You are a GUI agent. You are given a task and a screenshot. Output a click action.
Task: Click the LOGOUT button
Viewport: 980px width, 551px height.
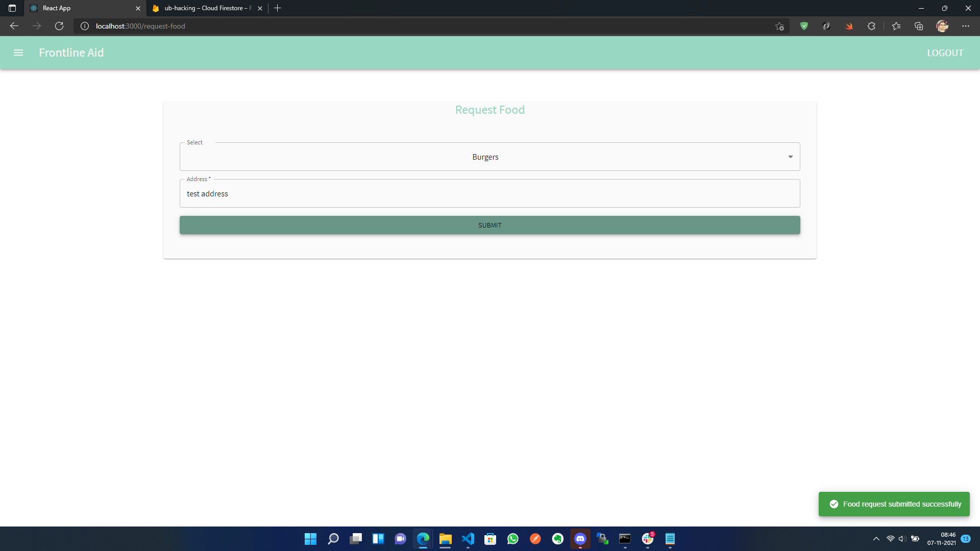pyautogui.click(x=945, y=53)
